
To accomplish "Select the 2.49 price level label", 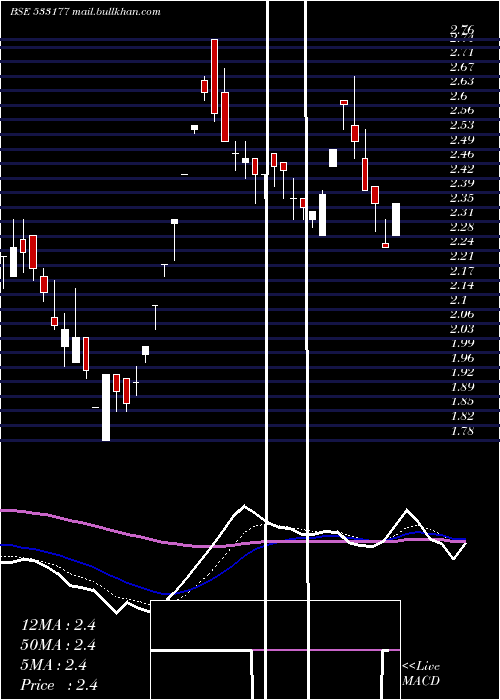I will click(x=462, y=140).
